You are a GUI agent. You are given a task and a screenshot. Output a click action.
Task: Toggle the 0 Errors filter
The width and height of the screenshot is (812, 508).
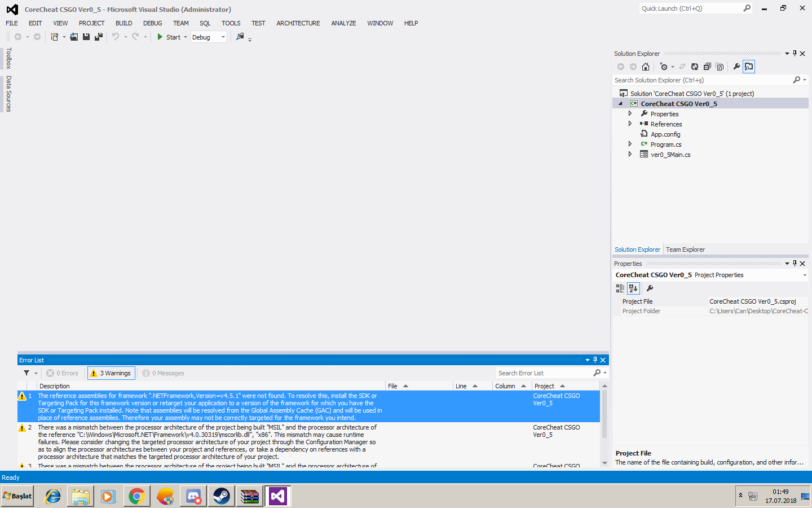click(x=63, y=373)
